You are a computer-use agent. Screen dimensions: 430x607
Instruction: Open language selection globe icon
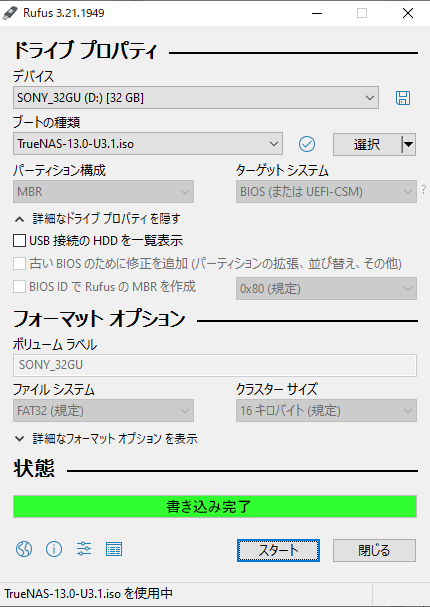click(x=24, y=549)
